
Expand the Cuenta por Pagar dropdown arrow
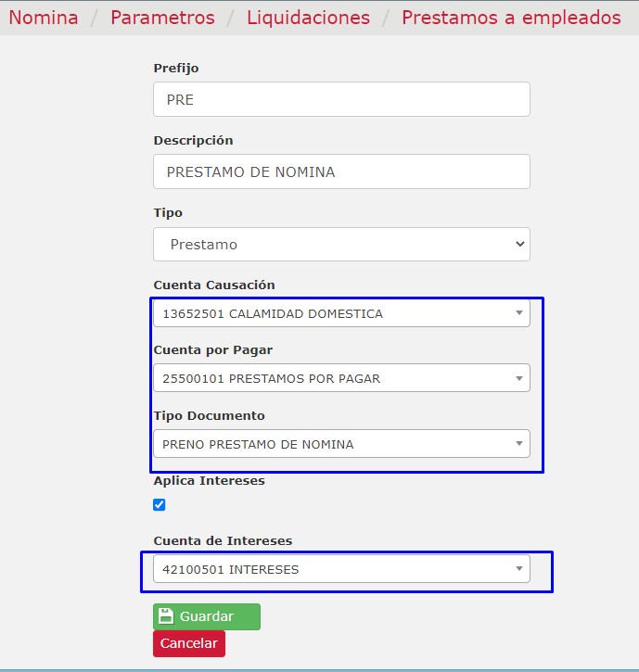pyautogui.click(x=519, y=378)
